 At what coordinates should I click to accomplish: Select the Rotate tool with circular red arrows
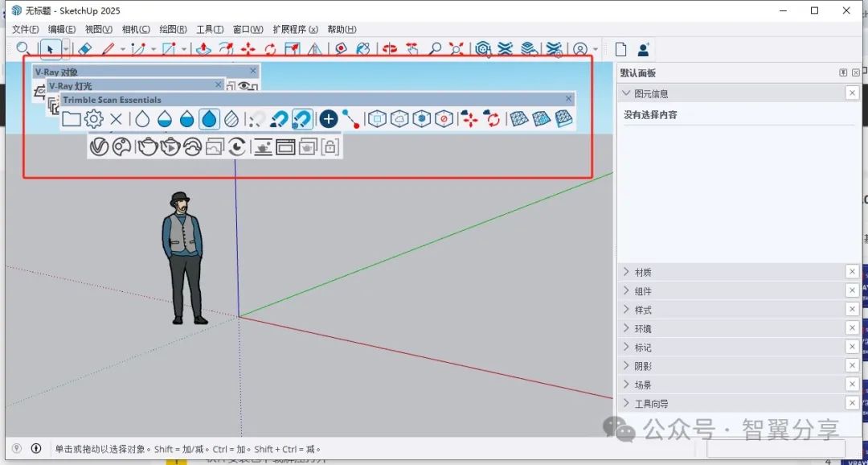(270, 49)
